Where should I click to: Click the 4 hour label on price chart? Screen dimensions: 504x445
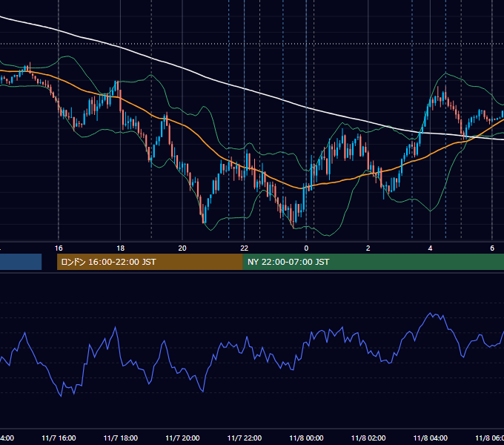(x=430, y=248)
